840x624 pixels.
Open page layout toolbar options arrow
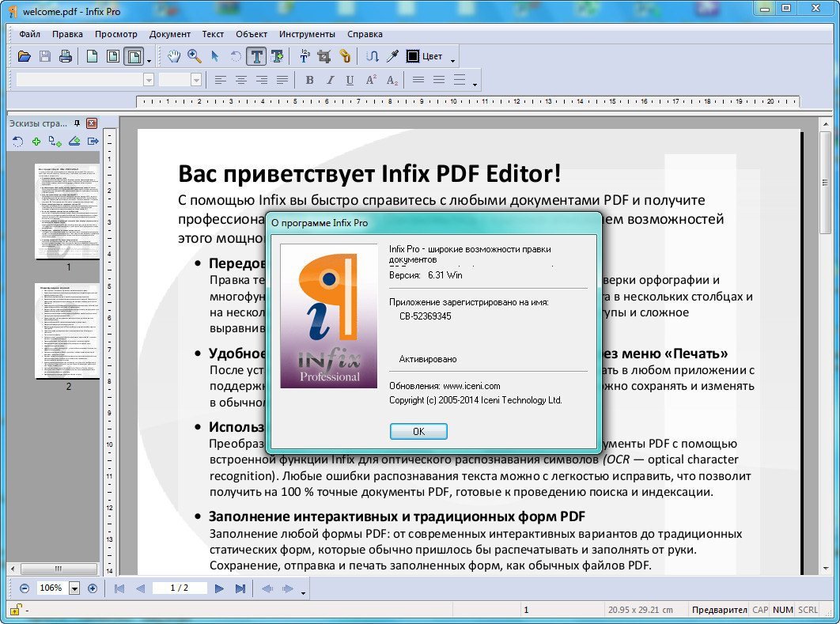point(149,61)
